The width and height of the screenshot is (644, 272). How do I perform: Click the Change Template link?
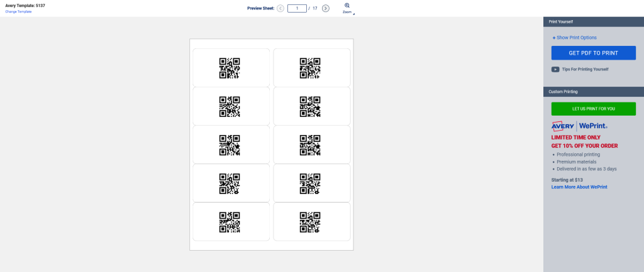[x=18, y=12]
